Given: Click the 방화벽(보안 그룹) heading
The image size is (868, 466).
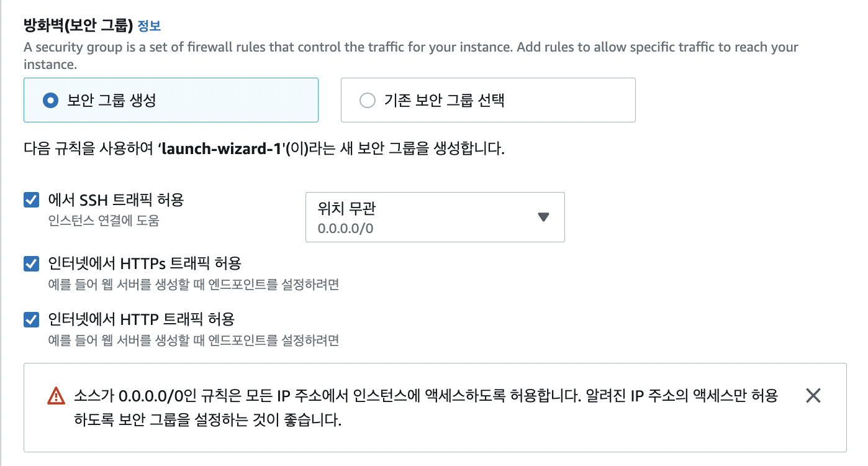Looking at the screenshot, I should (79, 25).
